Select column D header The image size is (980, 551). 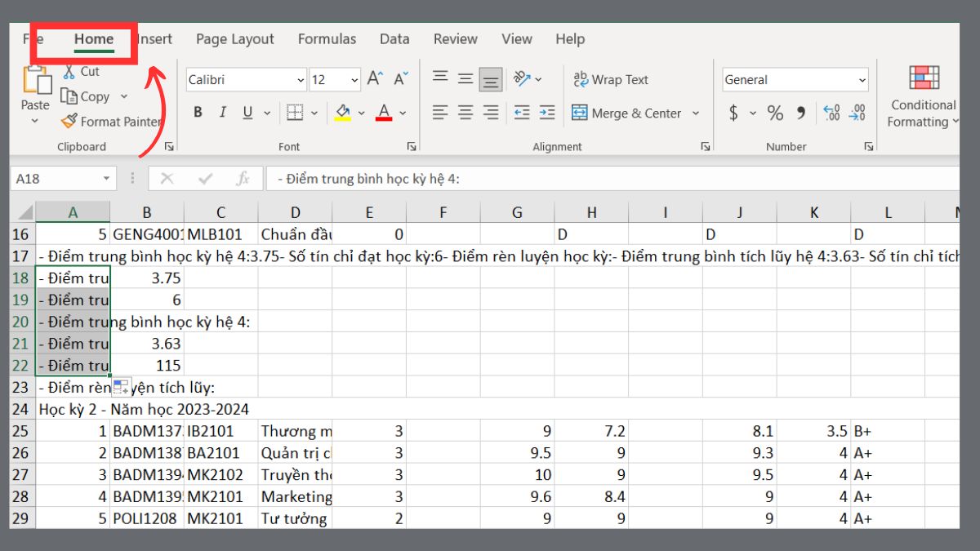(x=295, y=213)
